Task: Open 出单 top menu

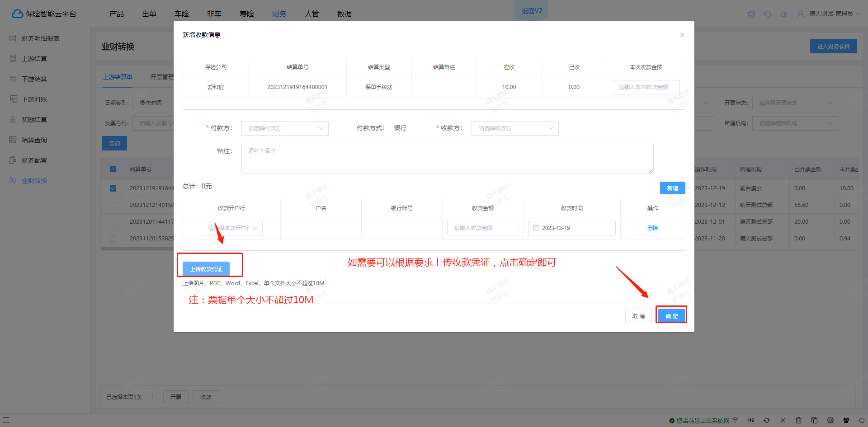Action: (149, 14)
